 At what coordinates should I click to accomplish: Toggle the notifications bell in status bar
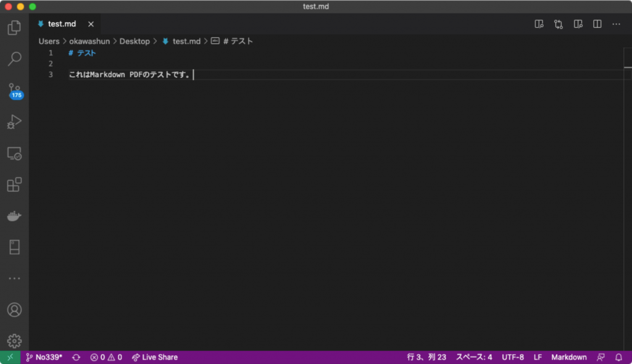(618, 357)
